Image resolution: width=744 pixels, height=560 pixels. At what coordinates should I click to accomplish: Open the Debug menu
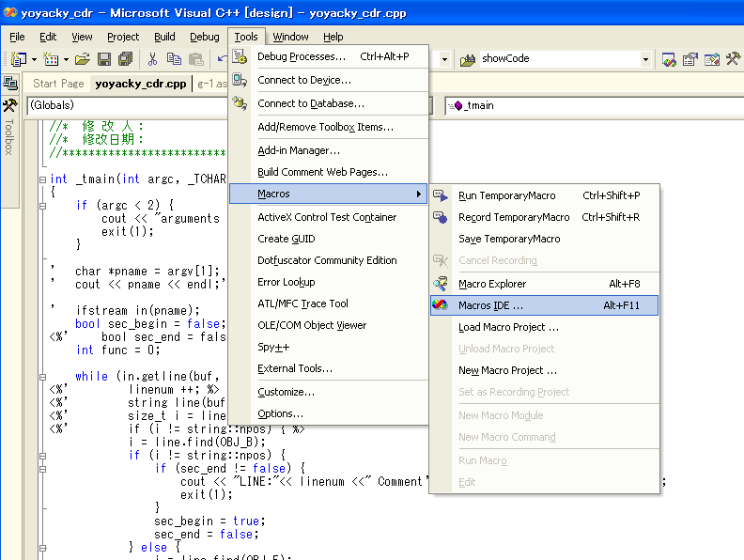point(205,37)
